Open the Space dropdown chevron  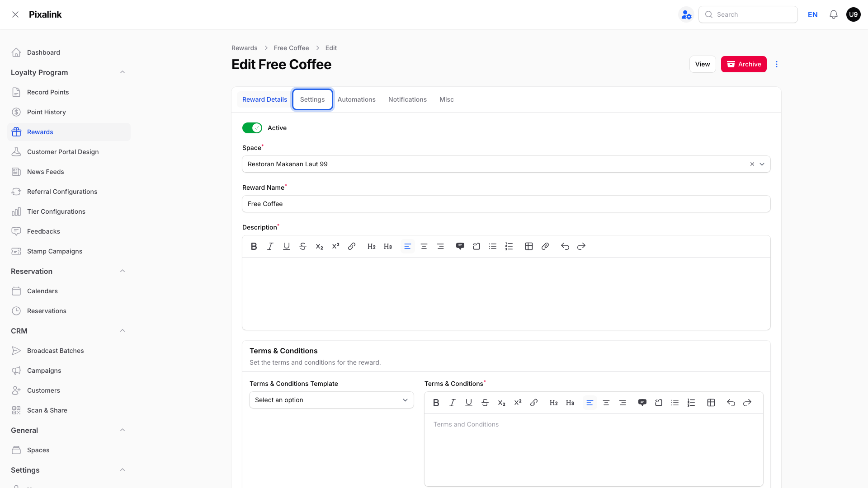[762, 164]
